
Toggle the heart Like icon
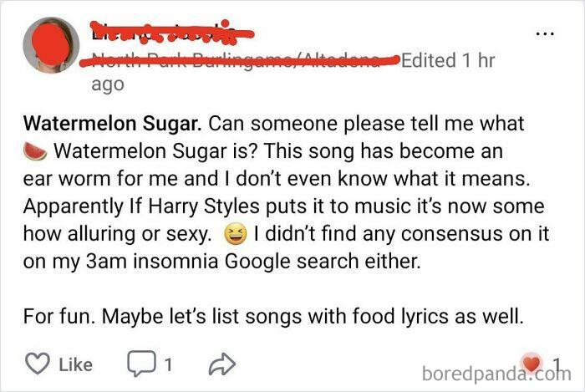(x=37, y=364)
